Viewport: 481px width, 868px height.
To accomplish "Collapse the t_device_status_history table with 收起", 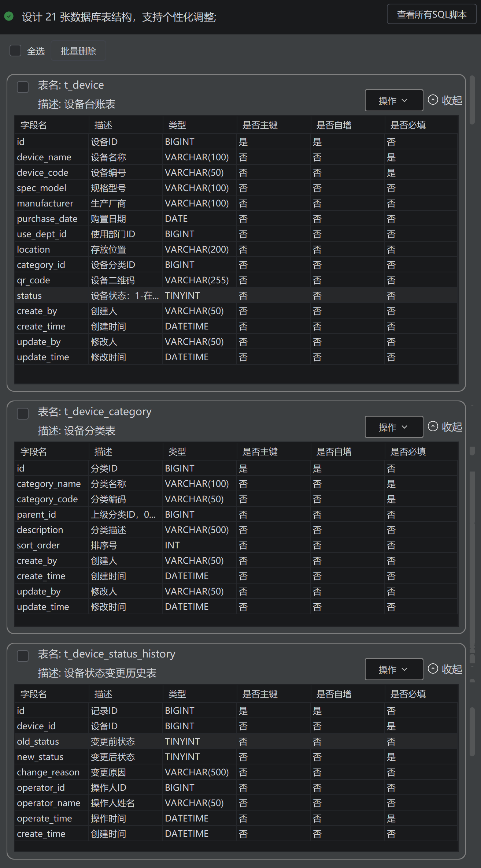I will (445, 669).
